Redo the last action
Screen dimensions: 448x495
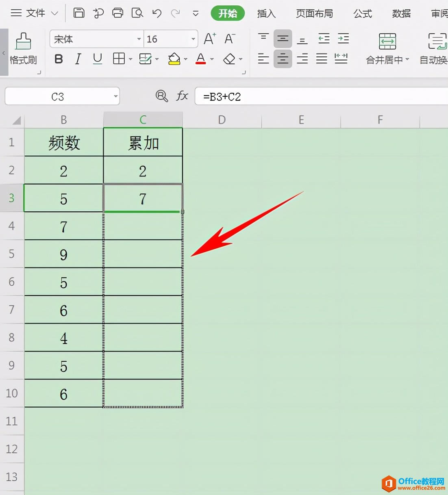tap(176, 13)
